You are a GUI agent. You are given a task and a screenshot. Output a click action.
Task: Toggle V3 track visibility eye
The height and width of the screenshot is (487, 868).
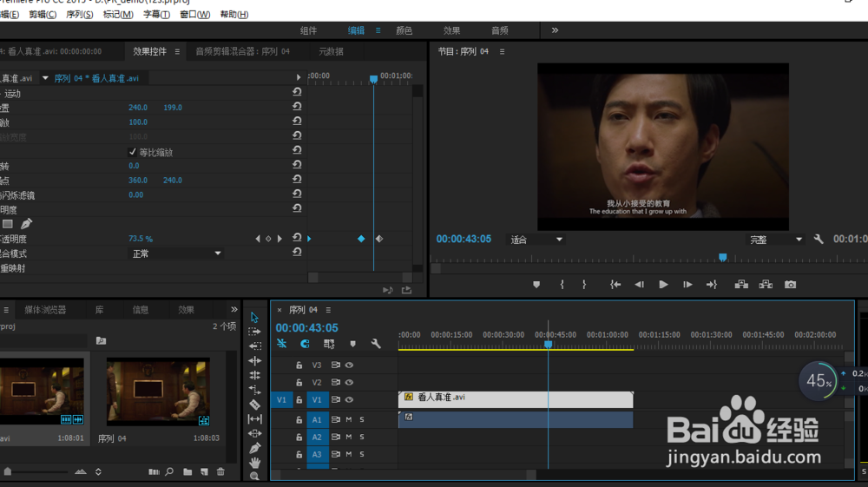click(349, 365)
